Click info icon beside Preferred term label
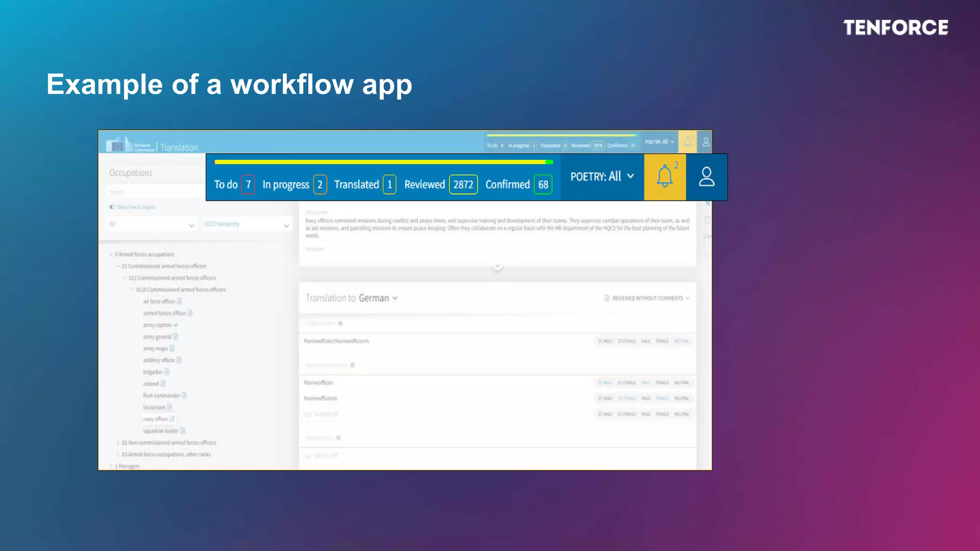 tap(340, 323)
